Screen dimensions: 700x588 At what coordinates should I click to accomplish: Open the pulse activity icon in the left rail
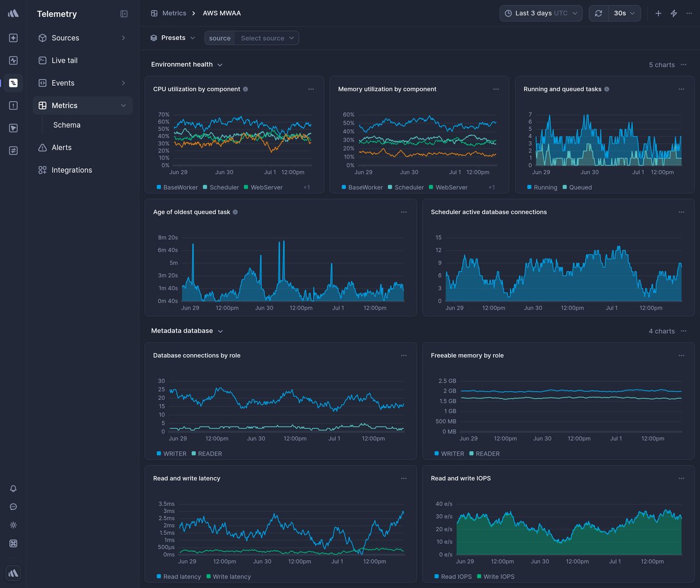point(13,60)
